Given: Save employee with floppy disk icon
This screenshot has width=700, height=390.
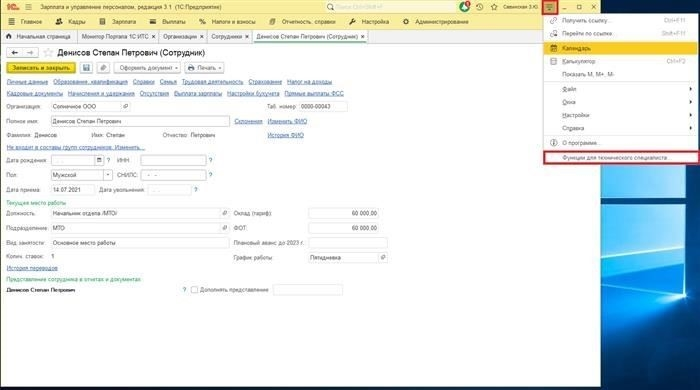Looking at the screenshot, I should tap(86, 68).
